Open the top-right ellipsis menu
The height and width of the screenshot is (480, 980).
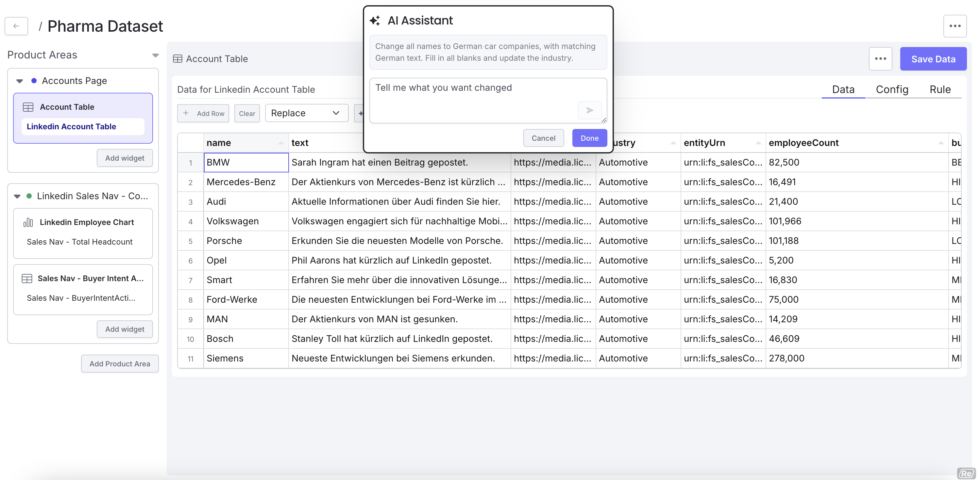(x=955, y=26)
